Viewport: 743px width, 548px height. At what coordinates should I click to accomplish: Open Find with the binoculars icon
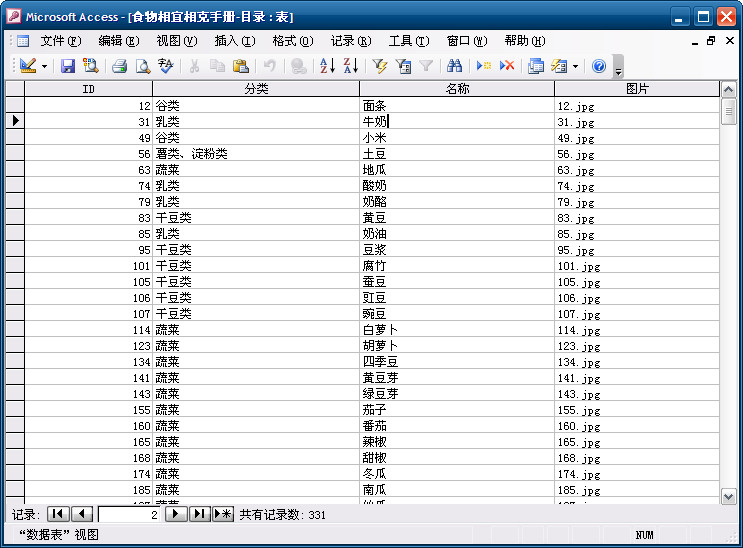point(454,66)
